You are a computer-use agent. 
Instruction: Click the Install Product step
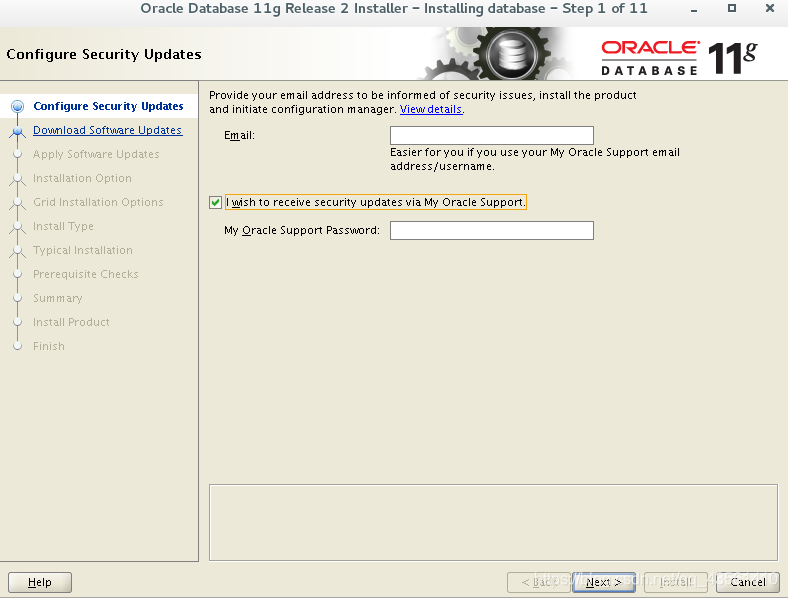click(x=71, y=322)
